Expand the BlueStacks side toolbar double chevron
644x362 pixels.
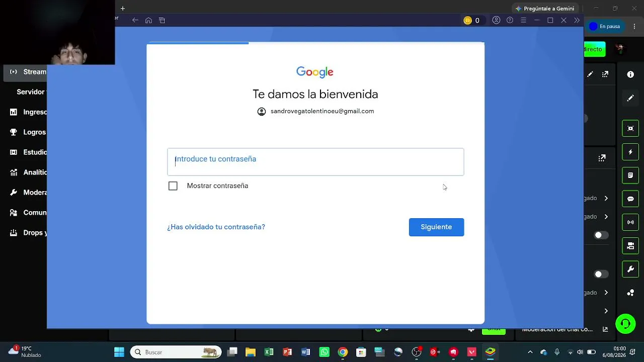[577, 20]
